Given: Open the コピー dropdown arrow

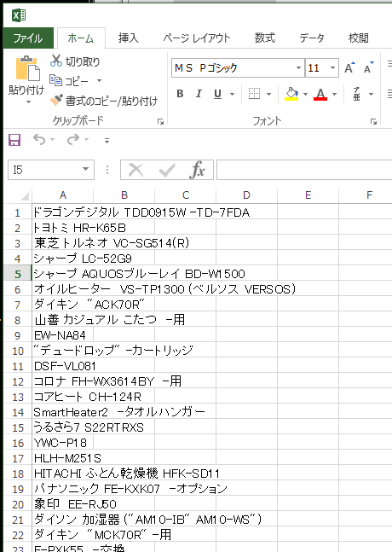Looking at the screenshot, I should (99, 81).
